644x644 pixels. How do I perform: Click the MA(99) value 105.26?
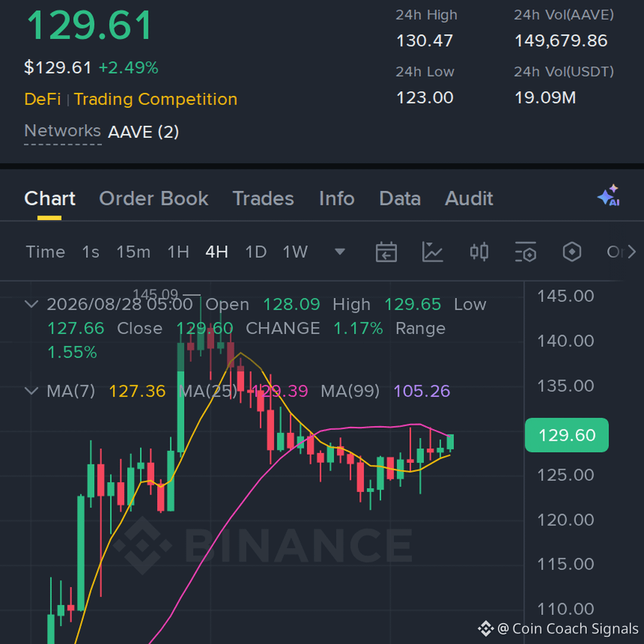pyautogui.click(x=422, y=391)
